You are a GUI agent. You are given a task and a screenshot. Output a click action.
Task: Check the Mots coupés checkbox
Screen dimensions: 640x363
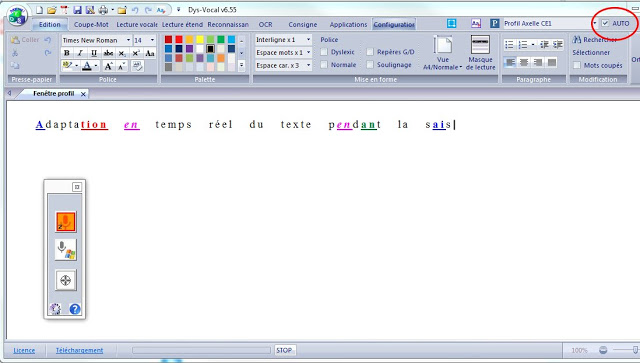(x=577, y=65)
